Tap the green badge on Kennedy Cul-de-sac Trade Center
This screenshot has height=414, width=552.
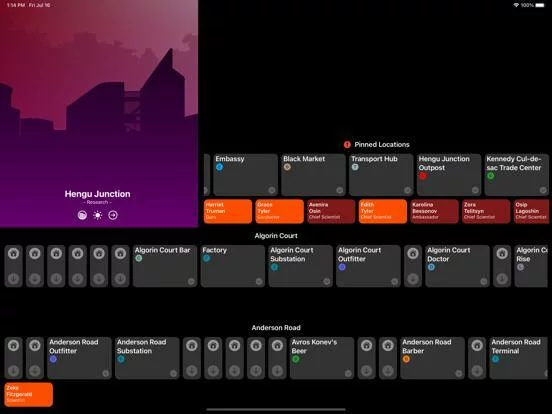(x=490, y=176)
